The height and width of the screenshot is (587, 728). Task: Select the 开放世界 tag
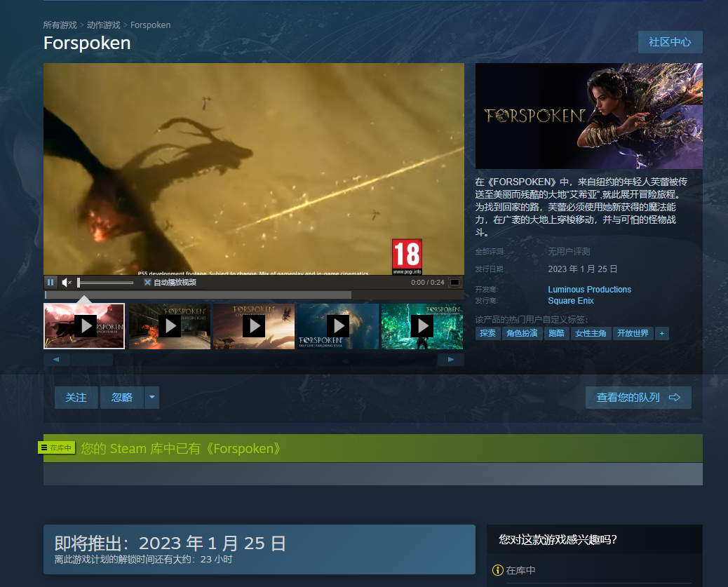pos(633,333)
